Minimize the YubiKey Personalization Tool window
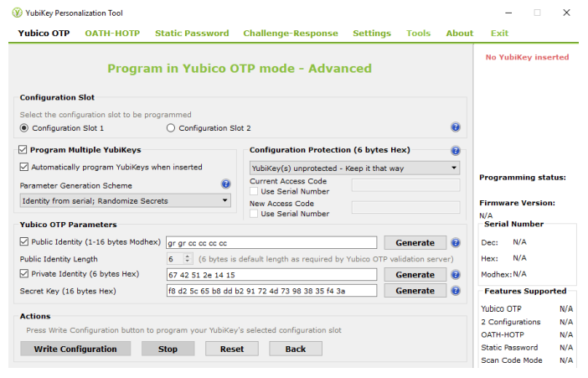Viewport: 588px width, 378px height. 508,13
